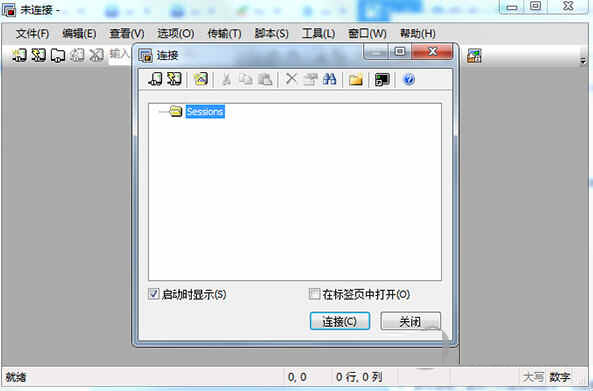The width and height of the screenshot is (593, 391).
Task: Click the scissors Cut icon in dialog
Action: (226, 79)
